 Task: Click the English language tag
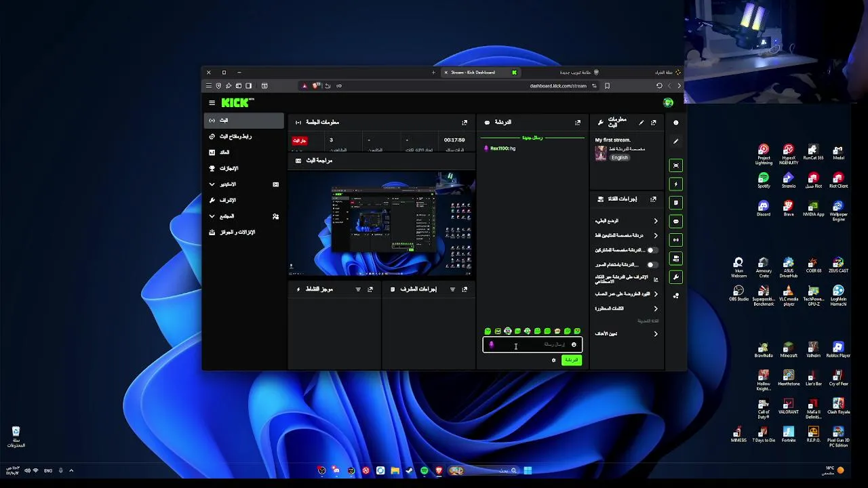(x=619, y=157)
